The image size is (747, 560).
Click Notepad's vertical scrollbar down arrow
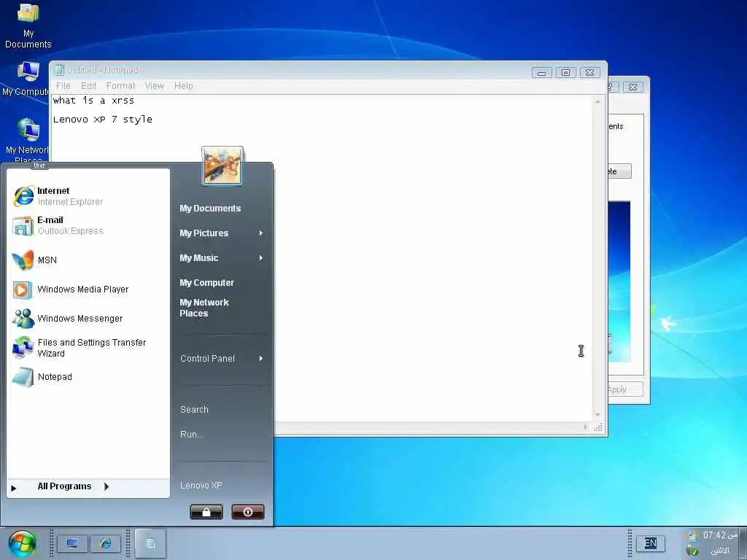coord(597,415)
